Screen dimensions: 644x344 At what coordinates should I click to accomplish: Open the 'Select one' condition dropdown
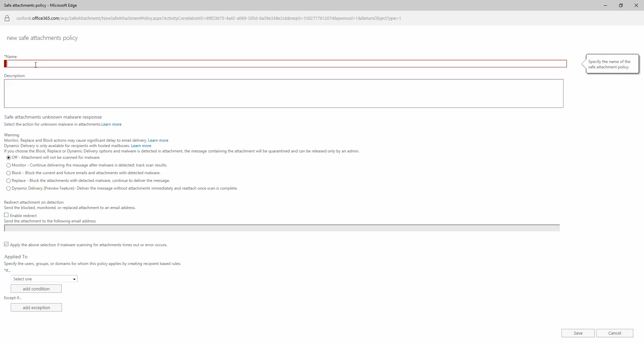pyautogui.click(x=44, y=279)
